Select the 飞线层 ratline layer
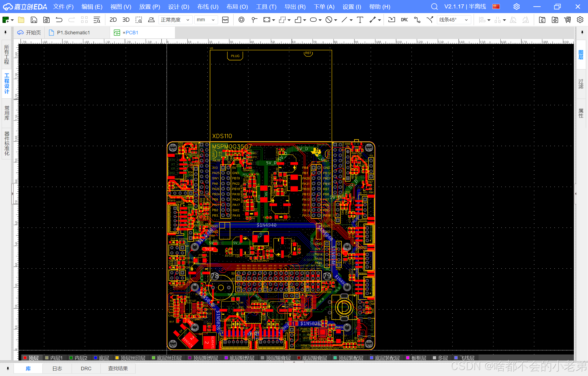 [464, 357]
